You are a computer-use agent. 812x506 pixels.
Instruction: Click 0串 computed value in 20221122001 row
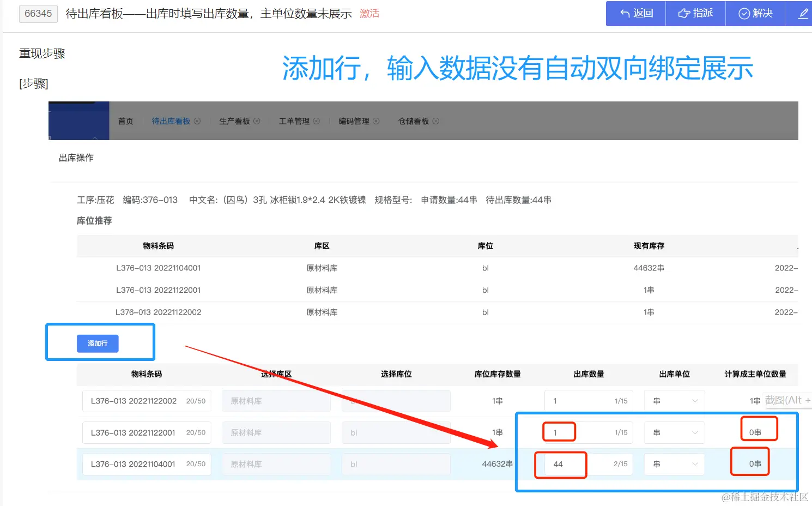click(755, 432)
